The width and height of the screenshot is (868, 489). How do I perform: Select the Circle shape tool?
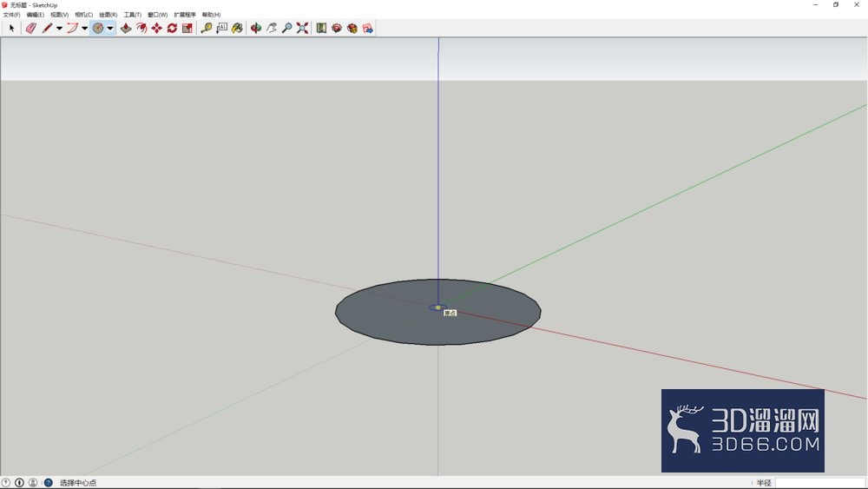point(98,28)
